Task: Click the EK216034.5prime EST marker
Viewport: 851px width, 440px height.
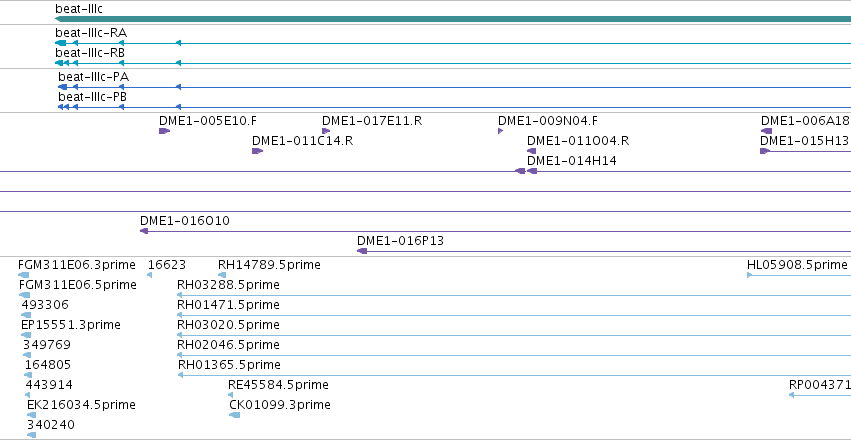Action: pyautogui.click(x=31, y=416)
